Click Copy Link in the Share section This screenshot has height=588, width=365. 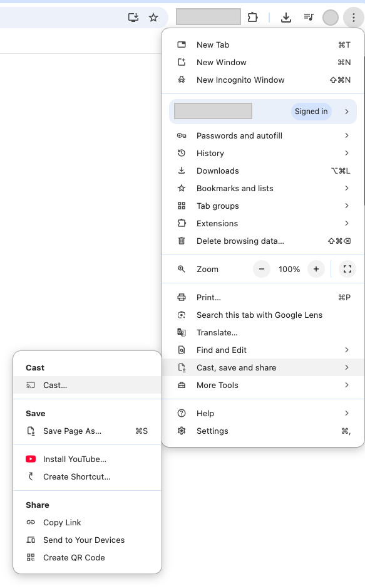click(x=61, y=522)
